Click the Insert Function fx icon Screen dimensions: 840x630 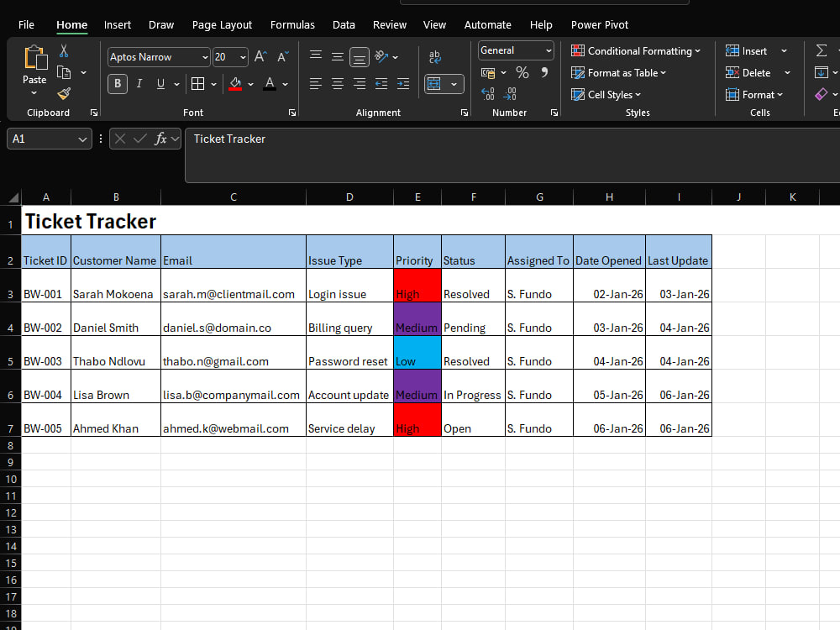pyautogui.click(x=160, y=139)
